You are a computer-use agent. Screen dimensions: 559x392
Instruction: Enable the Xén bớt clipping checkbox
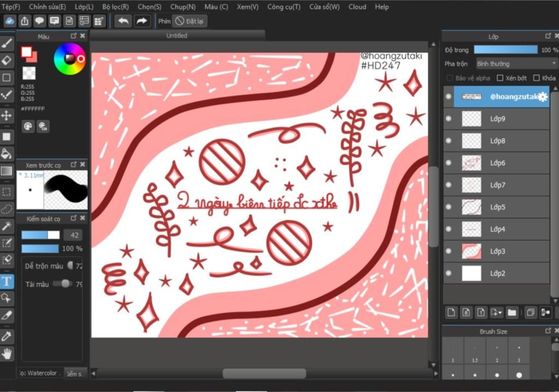coord(500,78)
